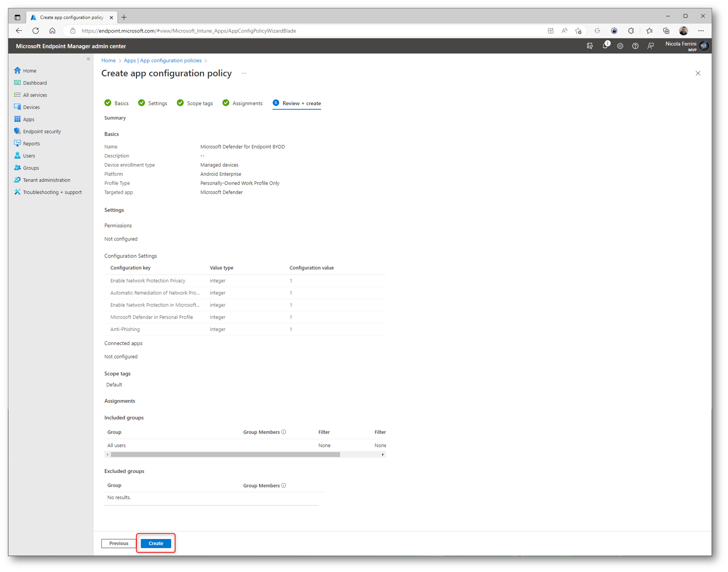Image resolution: width=728 pixels, height=572 pixels.
Task: Follow Apps | App configuration policies breadcrumb
Action: [163, 60]
